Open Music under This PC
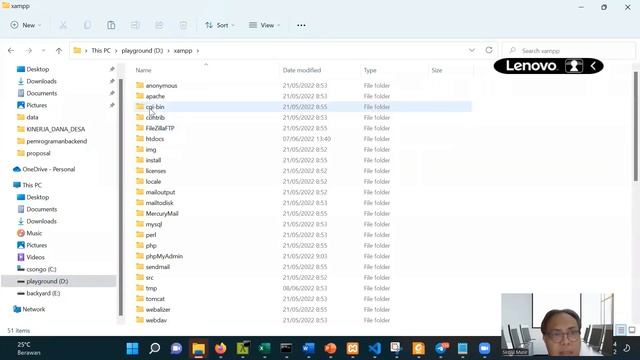Viewport: 640px width, 360px height. (34, 233)
